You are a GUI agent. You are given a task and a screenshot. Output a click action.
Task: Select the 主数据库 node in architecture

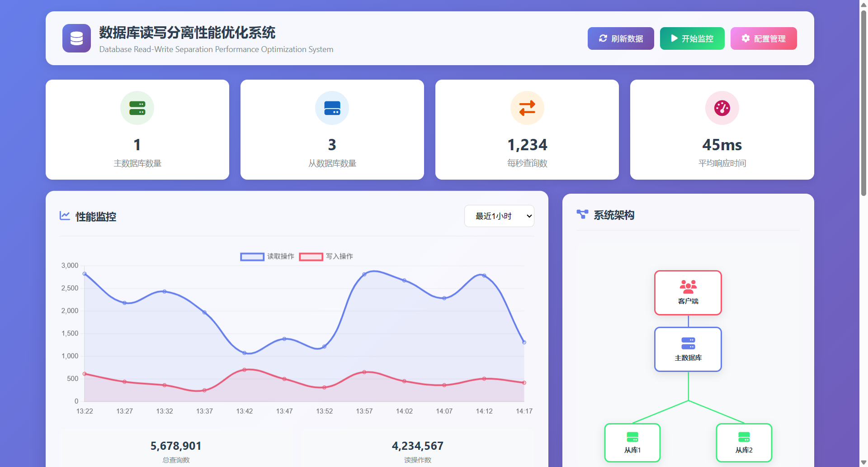[x=688, y=349]
